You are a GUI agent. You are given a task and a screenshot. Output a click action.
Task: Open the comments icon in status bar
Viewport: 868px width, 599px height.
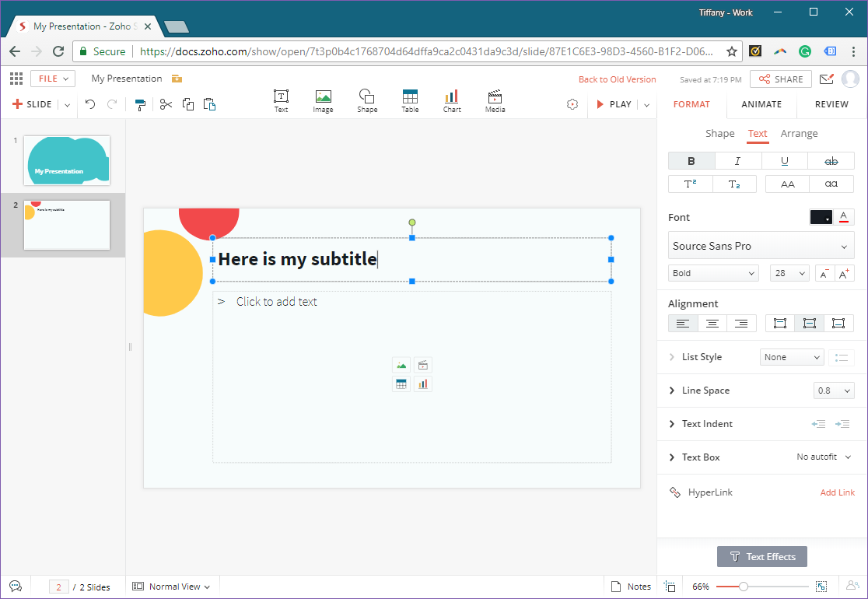(15, 587)
